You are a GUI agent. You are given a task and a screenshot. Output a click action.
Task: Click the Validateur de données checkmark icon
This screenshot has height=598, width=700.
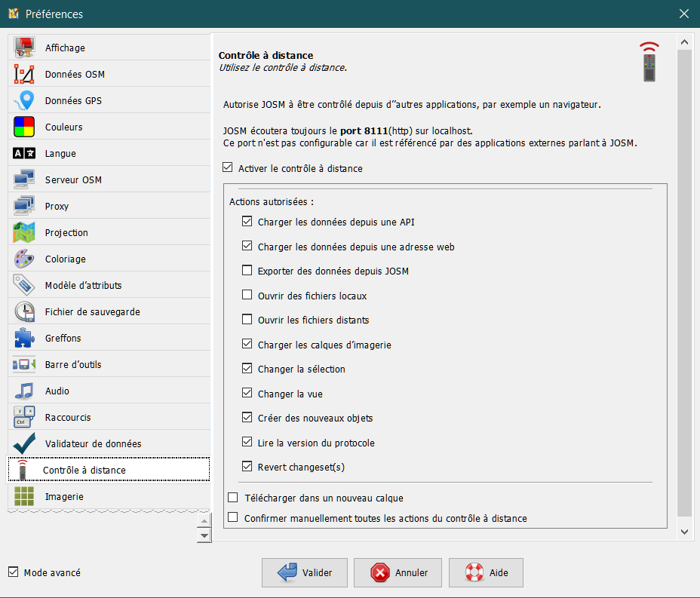(x=24, y=444)
